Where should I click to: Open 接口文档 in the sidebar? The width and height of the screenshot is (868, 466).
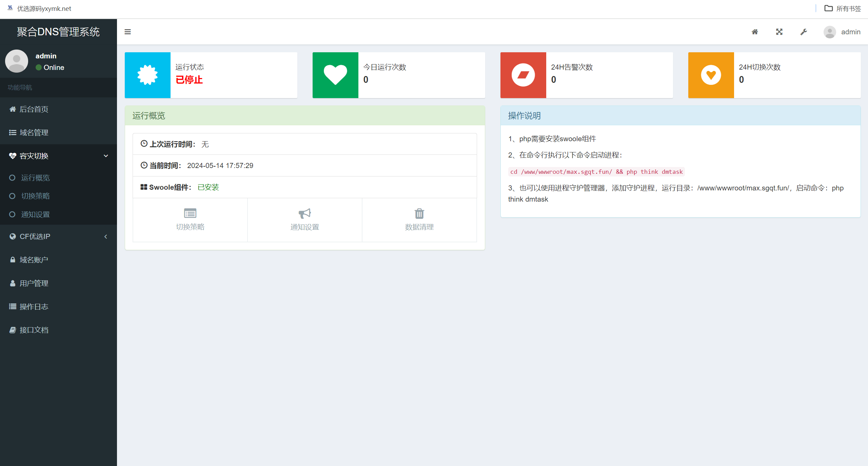pos(58,330)
